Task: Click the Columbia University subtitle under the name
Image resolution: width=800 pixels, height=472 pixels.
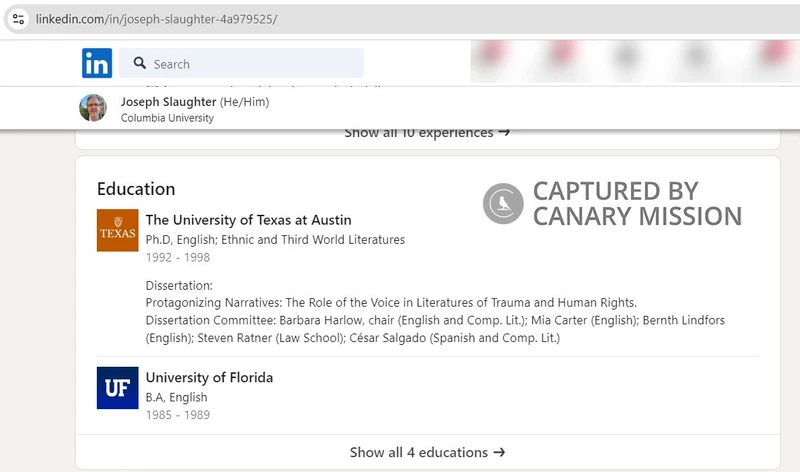Action: pyautogui.click(x=167, y=118)
